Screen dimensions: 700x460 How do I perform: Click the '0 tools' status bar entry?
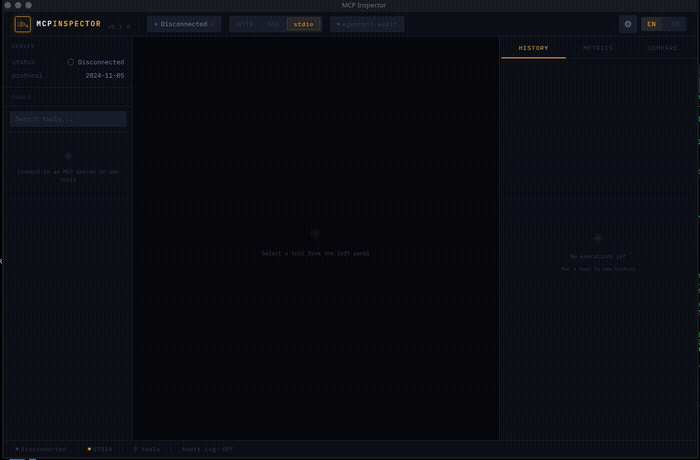coord(147,449)
